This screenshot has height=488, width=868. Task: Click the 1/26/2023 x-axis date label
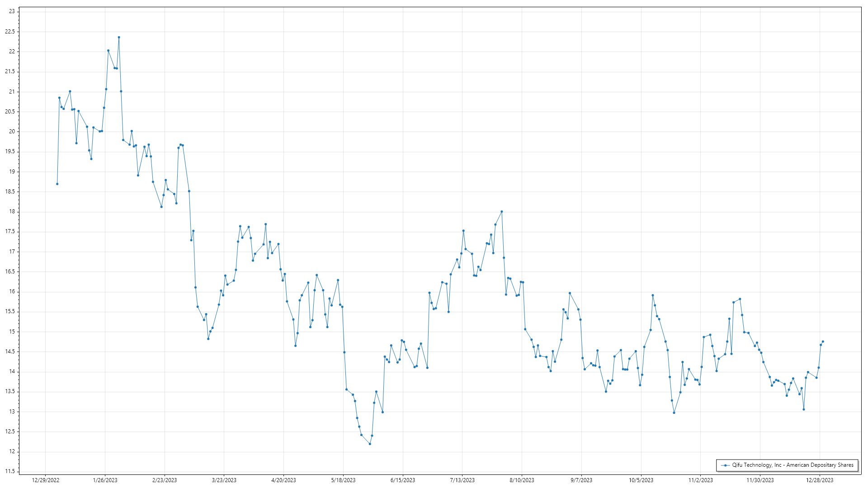105,480
